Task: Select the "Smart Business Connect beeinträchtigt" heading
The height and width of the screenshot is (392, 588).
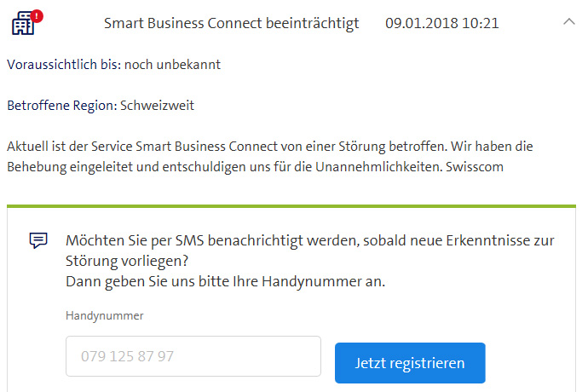Action: click(232, 23)
